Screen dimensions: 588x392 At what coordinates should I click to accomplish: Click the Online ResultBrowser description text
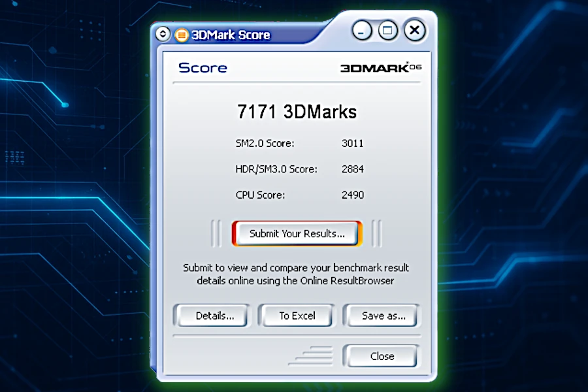click(x=296, y=274)
